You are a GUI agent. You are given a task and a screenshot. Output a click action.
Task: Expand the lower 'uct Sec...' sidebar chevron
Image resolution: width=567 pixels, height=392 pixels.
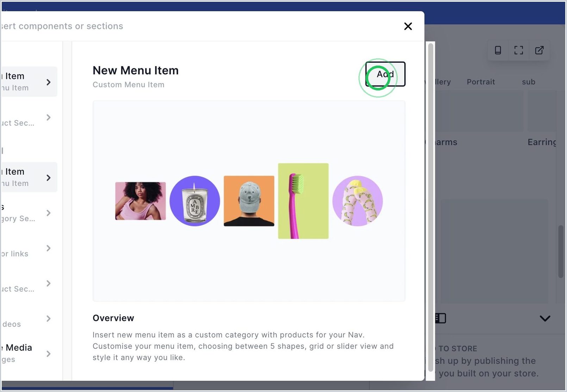tap(49, 283)
